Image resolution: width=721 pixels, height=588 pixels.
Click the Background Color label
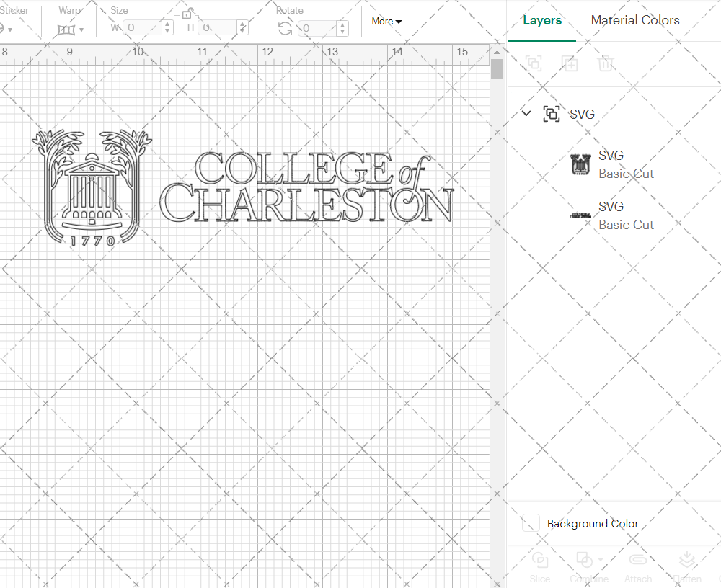(593, 524)
